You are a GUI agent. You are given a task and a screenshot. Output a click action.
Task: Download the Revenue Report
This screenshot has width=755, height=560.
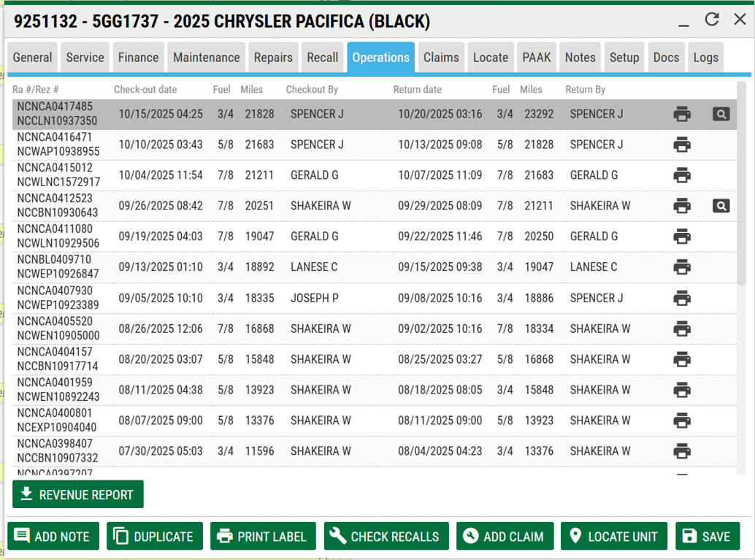[x=78, y=494]
